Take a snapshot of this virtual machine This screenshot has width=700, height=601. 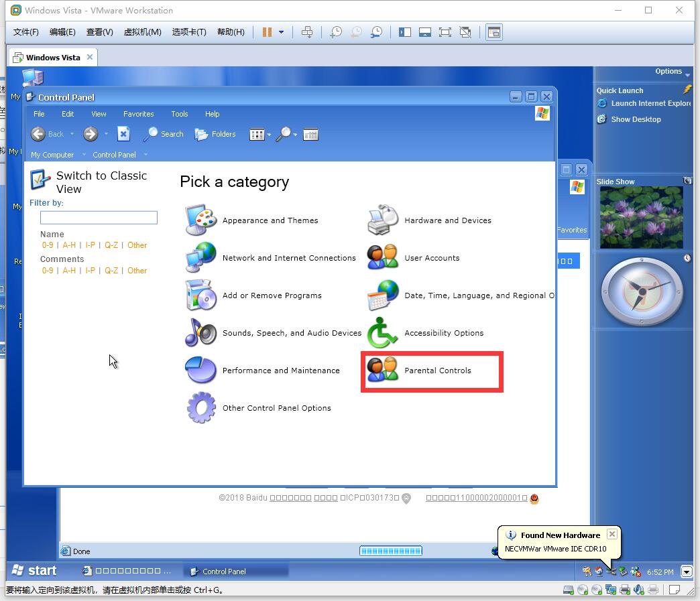(x=336, y=32)
